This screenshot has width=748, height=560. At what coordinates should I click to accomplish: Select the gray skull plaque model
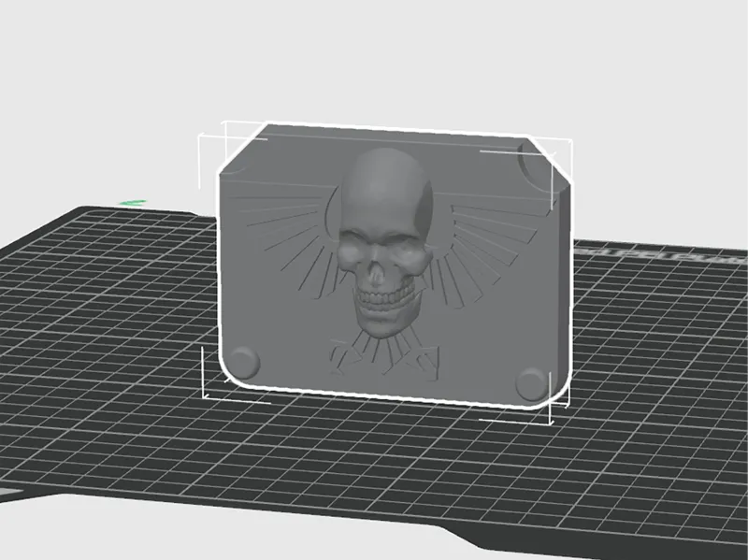tap(394, 267)
